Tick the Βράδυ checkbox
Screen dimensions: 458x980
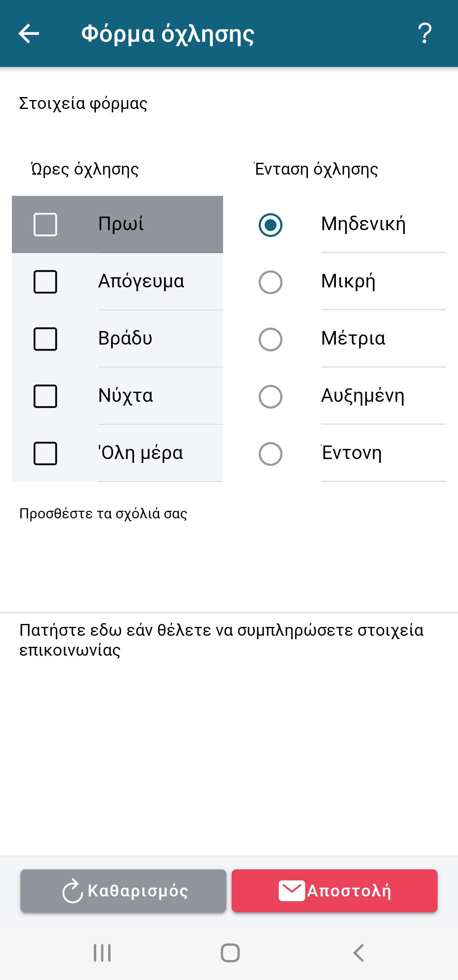[45, 339]
